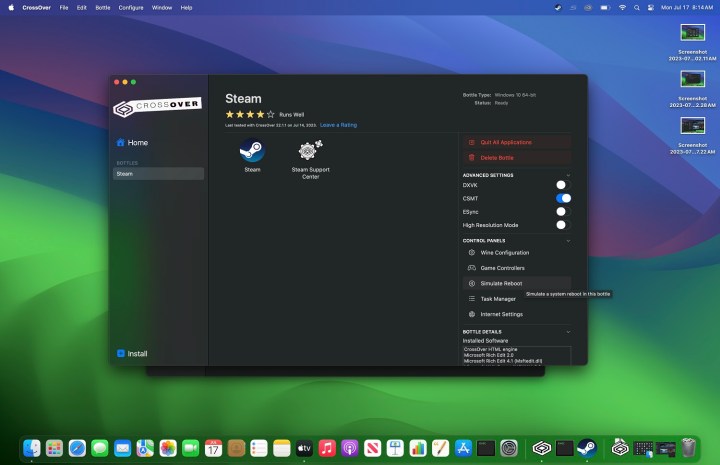Viewport: 720px width, 465px height.
Task: Open Maps from the Dock
Action: (145, 448)
